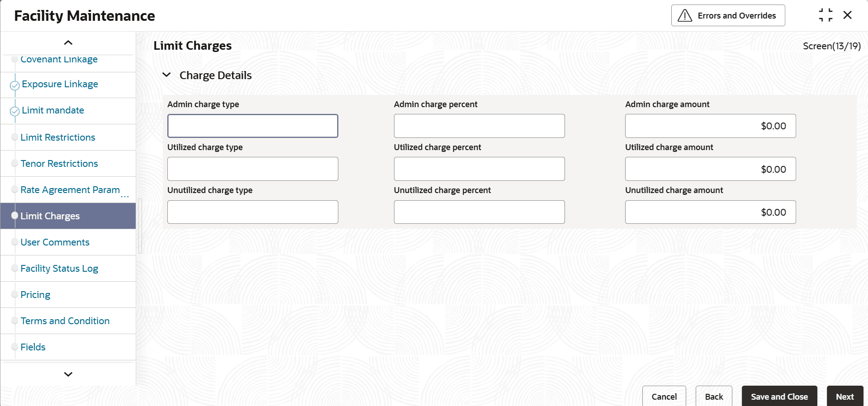Click the Back button
Image resolution: width=868 pixels, height=406 pixels.
pos(714,397)
